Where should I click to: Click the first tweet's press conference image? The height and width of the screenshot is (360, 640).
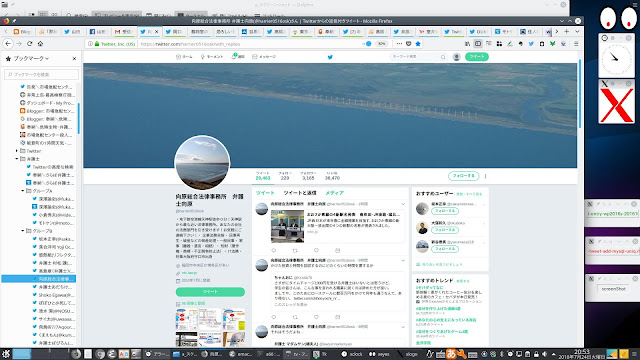(x=287, y=227)
